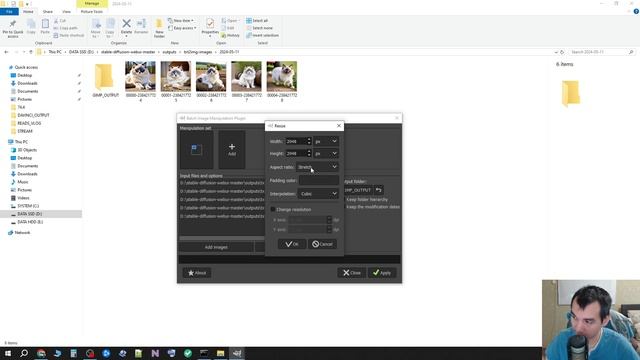Click Copy path in the Clipboard group
This screenshot has height=360, width=640.
coord(66,28)
